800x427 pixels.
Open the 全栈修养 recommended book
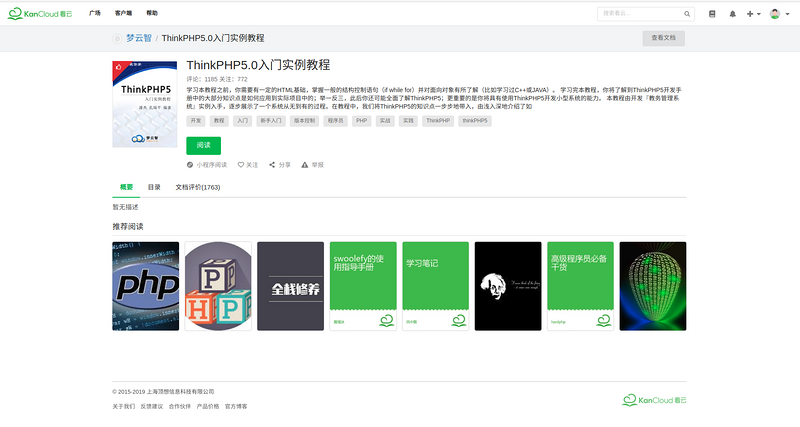pos(290,286)
